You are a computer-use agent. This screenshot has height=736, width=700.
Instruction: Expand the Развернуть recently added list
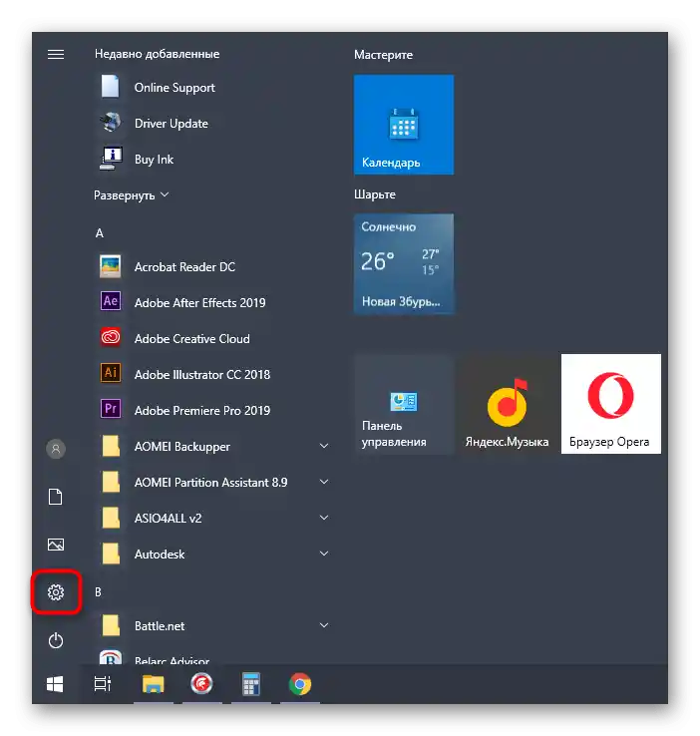(x=132, y=194)
